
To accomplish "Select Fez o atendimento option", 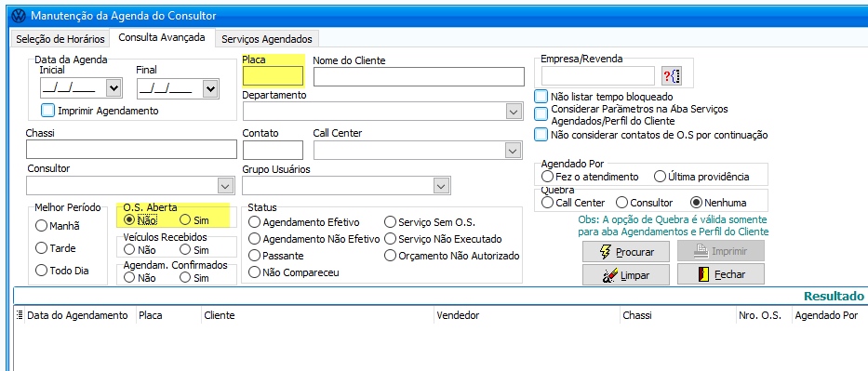I will (548, 177).
